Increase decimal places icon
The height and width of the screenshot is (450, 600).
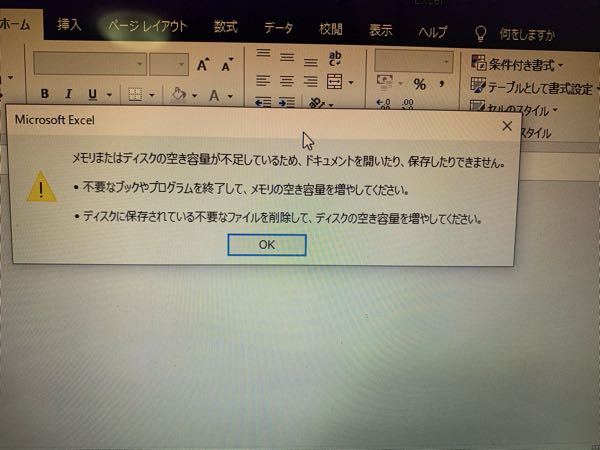pos(383,104)
